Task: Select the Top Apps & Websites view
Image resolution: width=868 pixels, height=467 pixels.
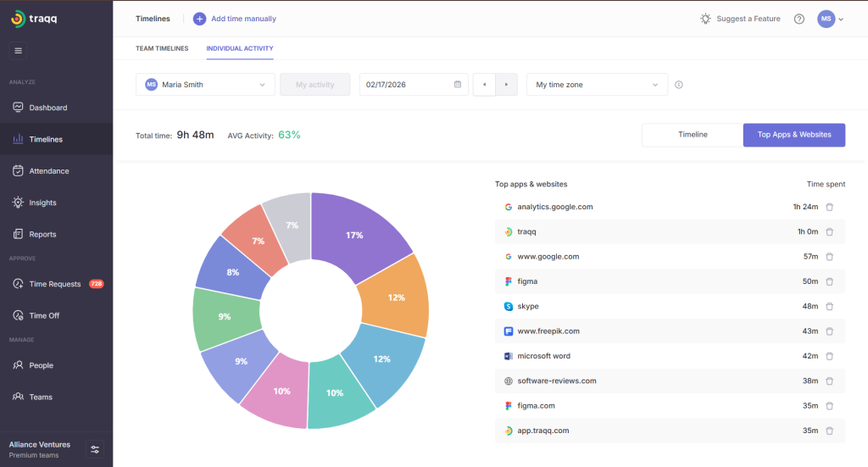Action: 794,135
